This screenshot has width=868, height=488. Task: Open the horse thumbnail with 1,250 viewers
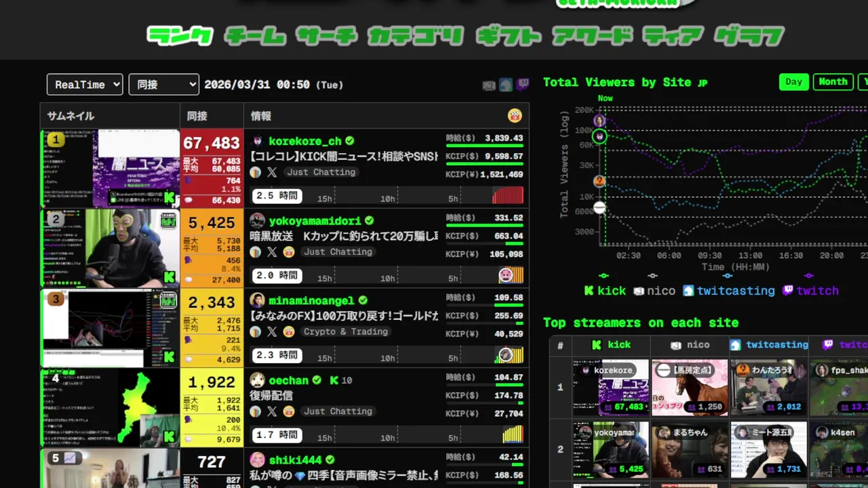[x=690, y=388]
